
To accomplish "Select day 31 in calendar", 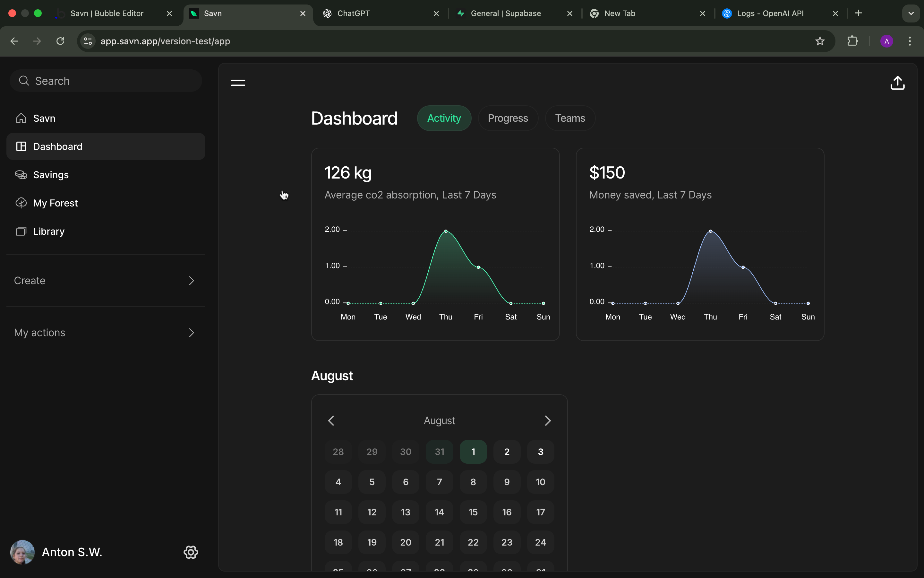I will point(440,452).
